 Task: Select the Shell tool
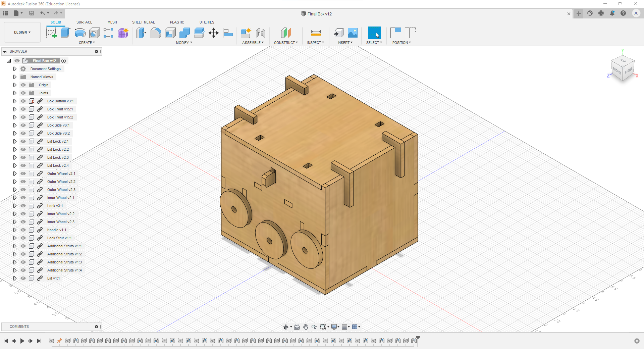tap(170, 33)
